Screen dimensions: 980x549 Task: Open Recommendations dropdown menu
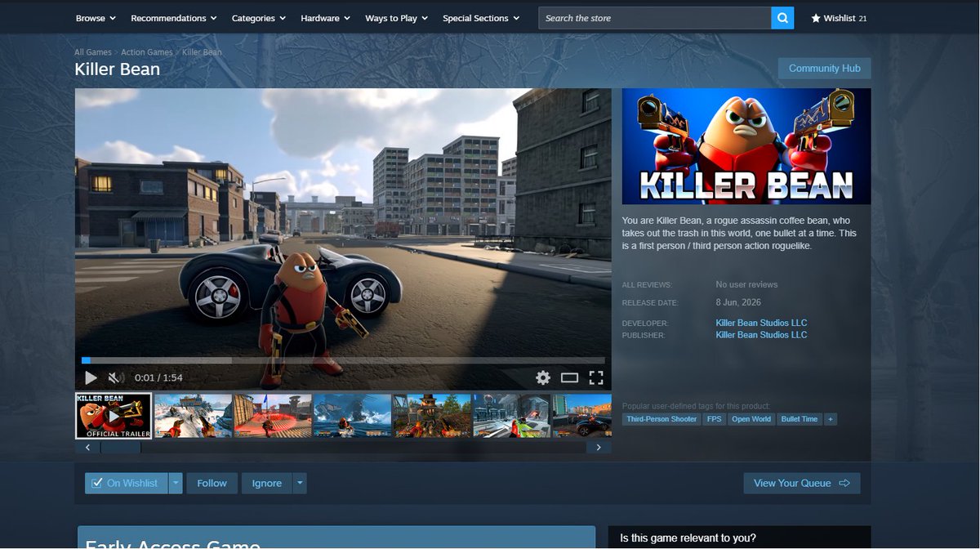pyautogui.click(x=174, y=18)
